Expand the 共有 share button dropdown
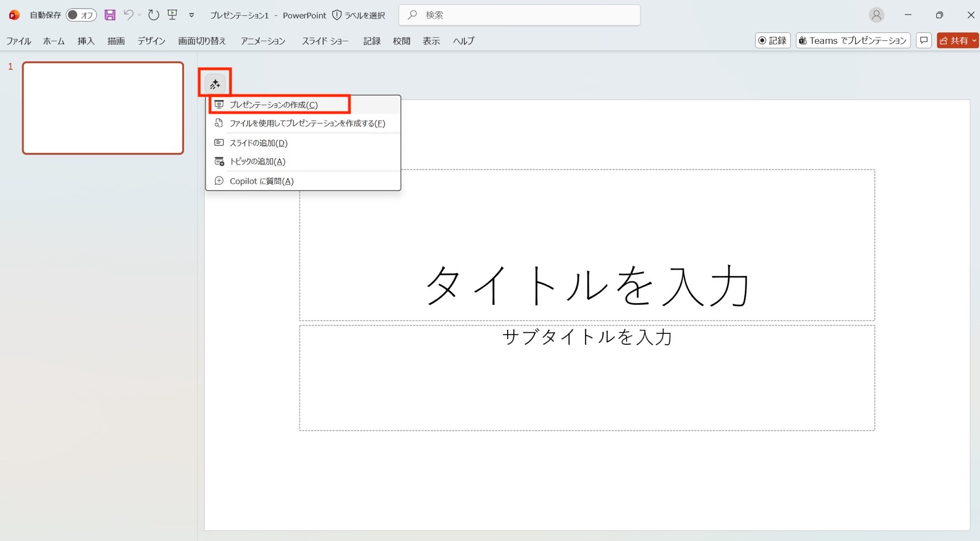The image size is (980, 541). (x=974, y=40)
